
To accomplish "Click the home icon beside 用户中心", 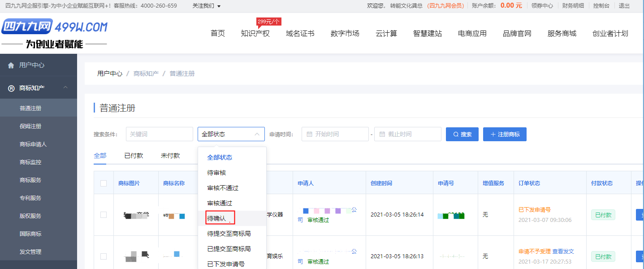I will (x=11, y=65).
